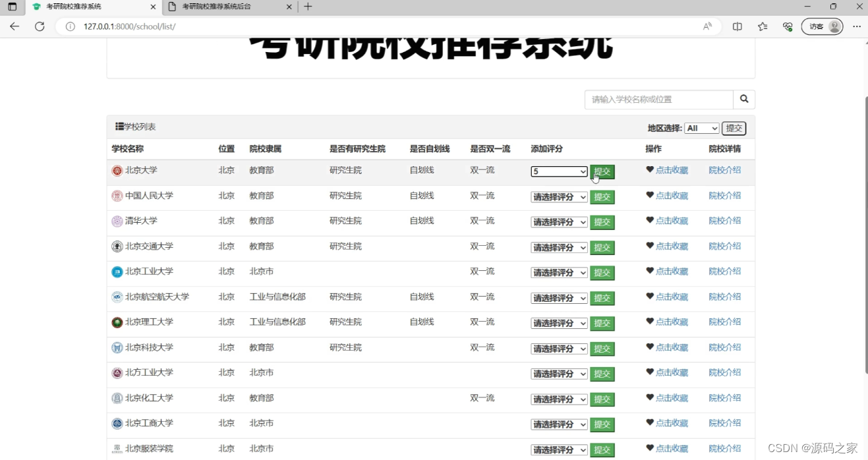Click the 北京交通大学 school logo

coord(117,246)
